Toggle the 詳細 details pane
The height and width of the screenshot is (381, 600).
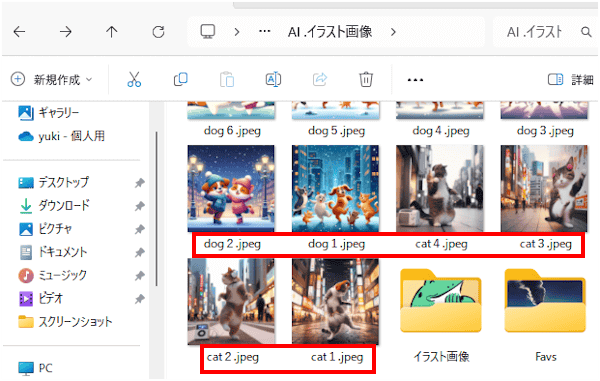[x=571, y=80]
